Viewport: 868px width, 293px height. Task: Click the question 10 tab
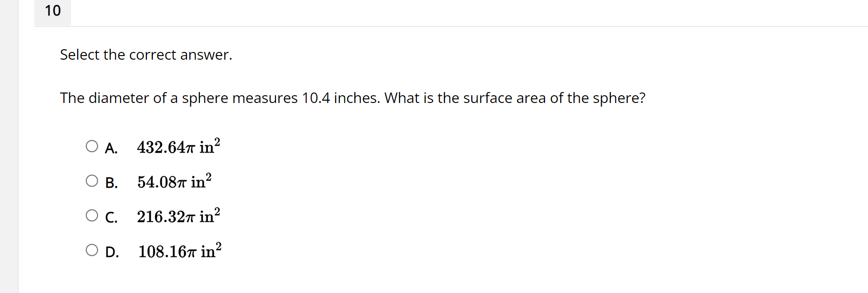coord(52,11)
